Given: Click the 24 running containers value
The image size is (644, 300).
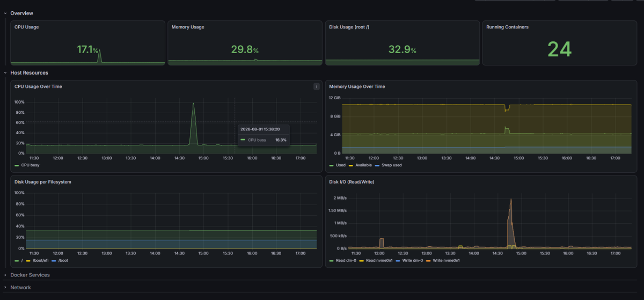Looking at the screenshot, I should tap(559, 49).
